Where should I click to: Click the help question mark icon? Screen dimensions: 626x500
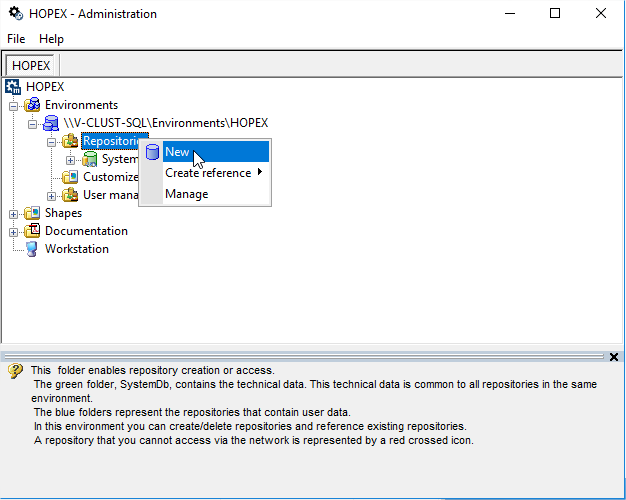tap(14, 371)
